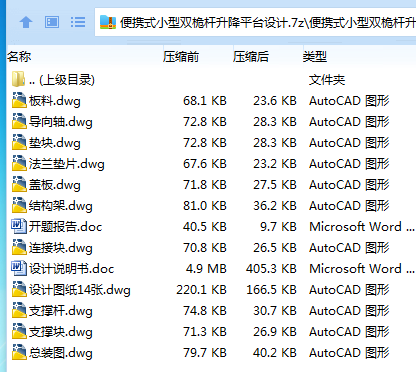The height and width of the screenshot is (372, 416).
Task: Click the parent directory folder icon
Action: [x=18, y=79]
